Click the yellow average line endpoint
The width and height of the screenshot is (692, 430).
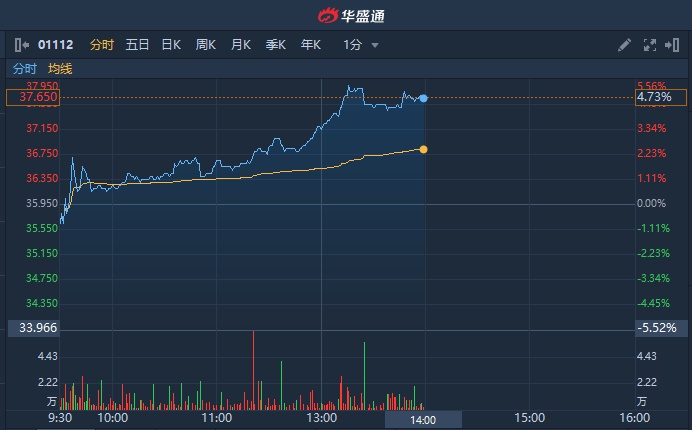pyautogui.click(x=424, y=149)
